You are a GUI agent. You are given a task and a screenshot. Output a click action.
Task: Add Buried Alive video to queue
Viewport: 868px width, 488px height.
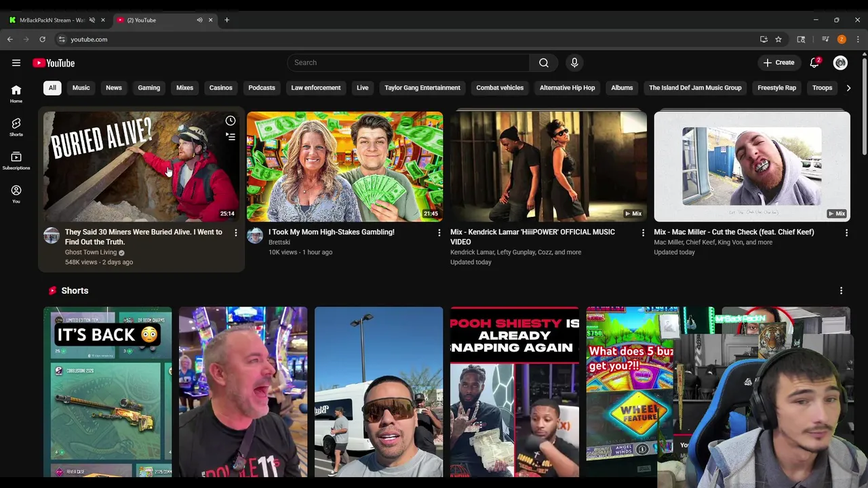(x=231, y=137)
